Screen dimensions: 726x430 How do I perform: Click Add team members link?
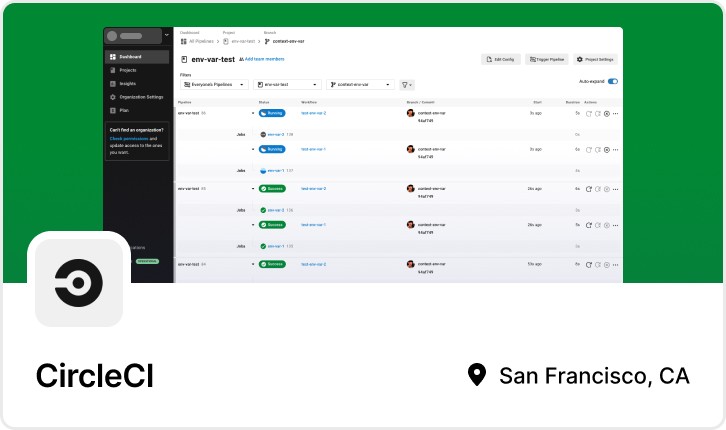coord(262,59)
